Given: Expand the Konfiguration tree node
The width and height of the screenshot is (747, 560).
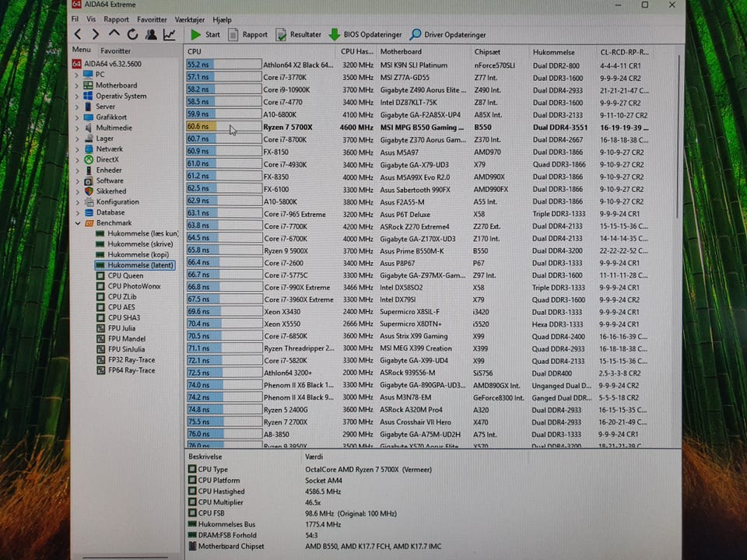Looking at the screenshot, I should click(x=77, y=202).
